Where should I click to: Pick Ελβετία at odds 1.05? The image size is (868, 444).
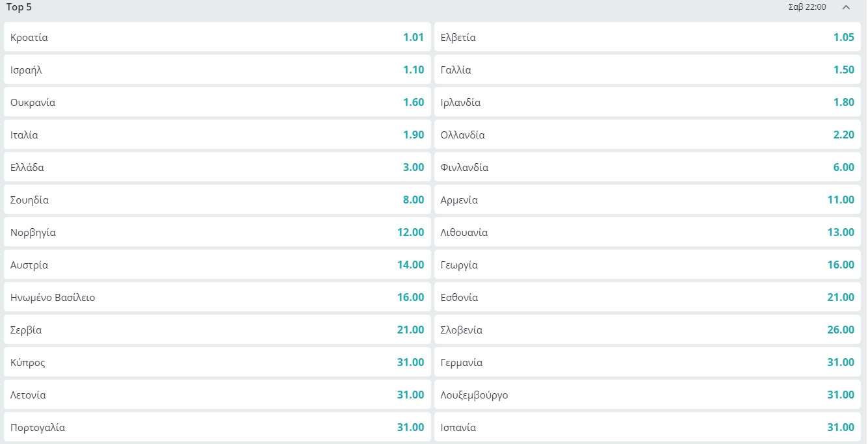coord(648,37)
